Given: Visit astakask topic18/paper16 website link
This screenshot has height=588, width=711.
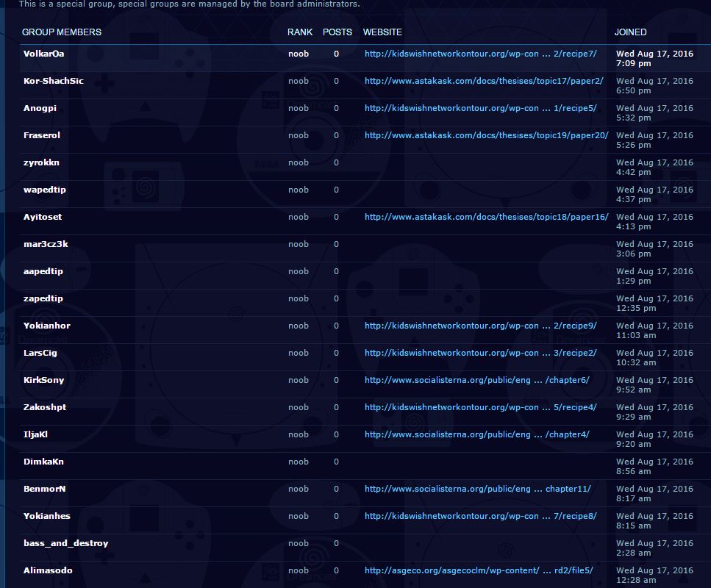Looking at the screenshot, I should click(487, 217).
